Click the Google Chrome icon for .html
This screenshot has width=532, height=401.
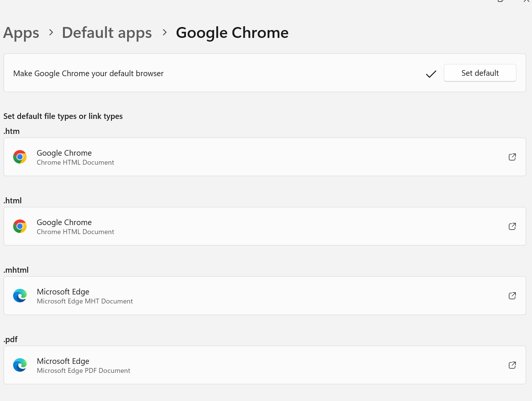pyautogui.click(x=20, y=226)
